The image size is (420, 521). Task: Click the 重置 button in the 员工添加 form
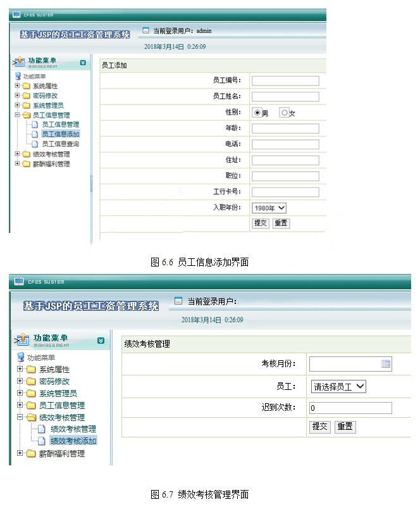point(281,223)
